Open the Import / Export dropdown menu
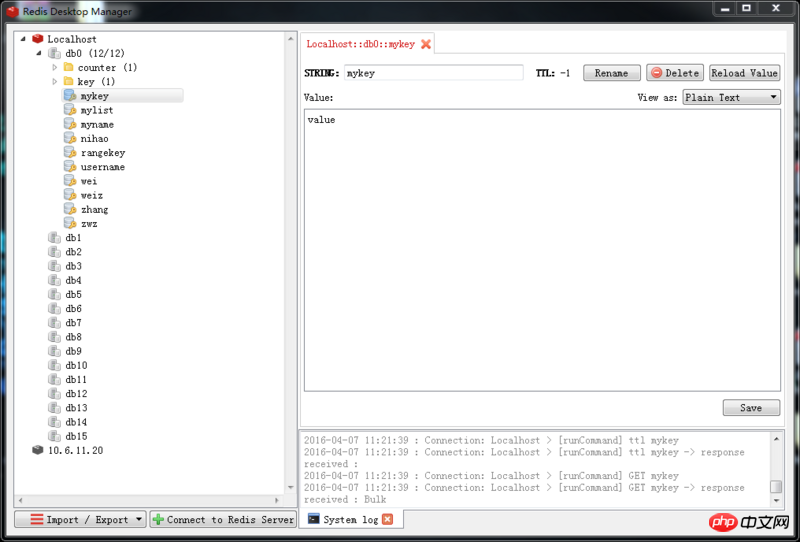 (81, 520)
